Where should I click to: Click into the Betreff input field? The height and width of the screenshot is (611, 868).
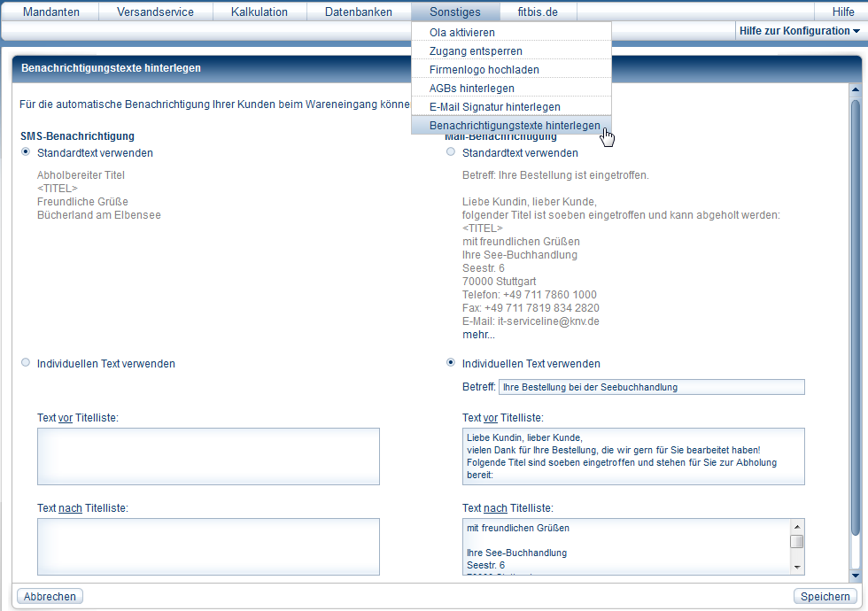651,387
